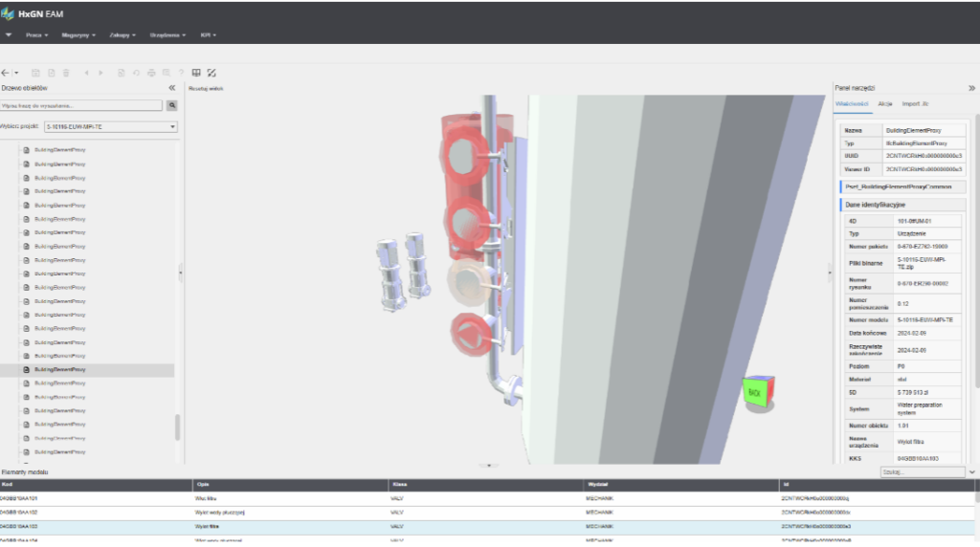Click the expand fullscreen arrows icon

212,73
